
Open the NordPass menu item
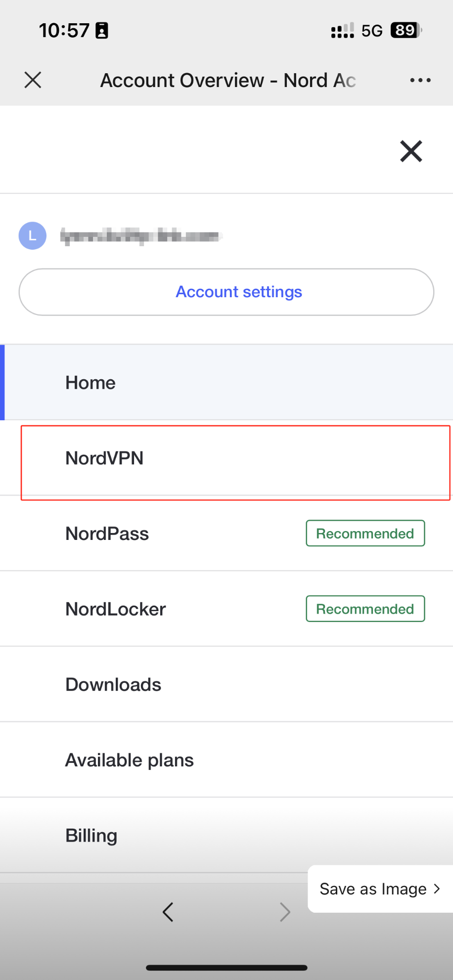click(107, 534)
